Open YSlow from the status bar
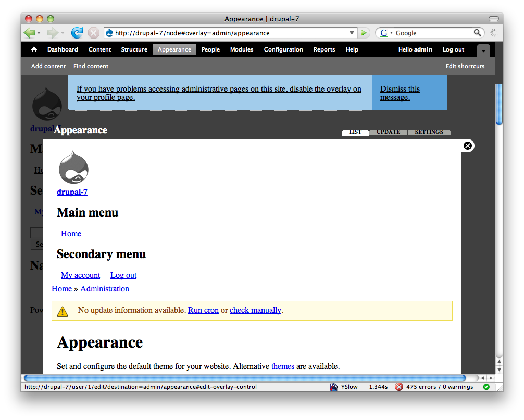Image resolution: width=524 pixels, height=420 pixels. pos(344,386)
